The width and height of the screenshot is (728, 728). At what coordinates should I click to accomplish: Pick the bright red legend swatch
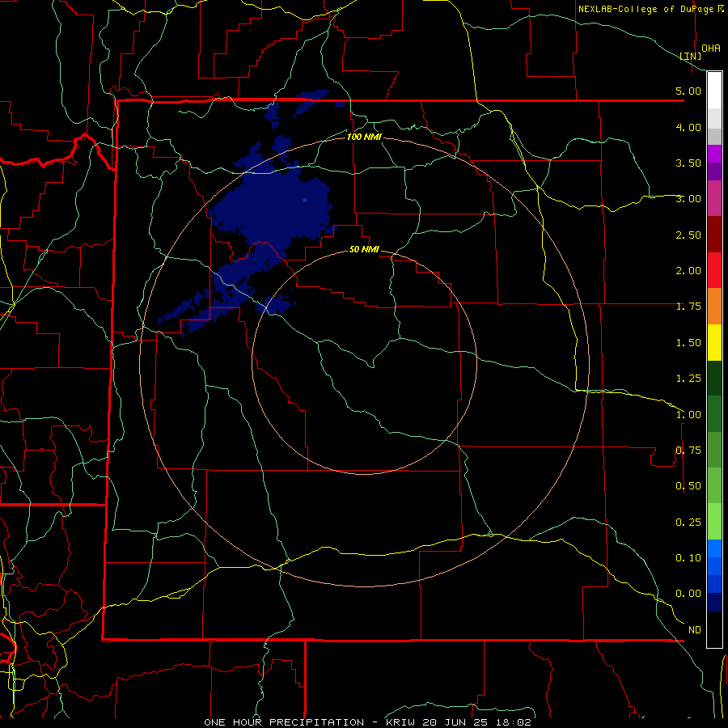pyautogui.click(x=714, y=270)
